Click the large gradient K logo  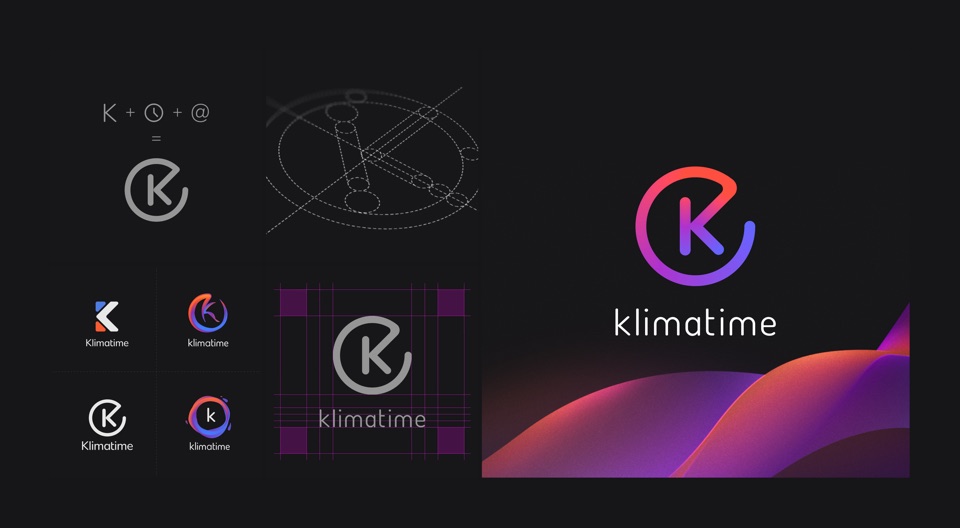tap(695, 226)
